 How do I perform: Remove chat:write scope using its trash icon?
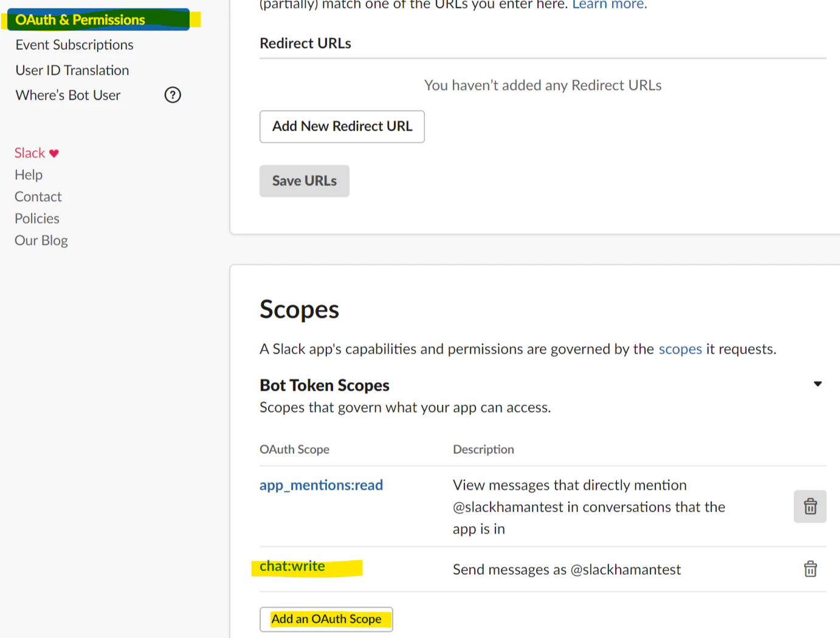pyautogui.click(x=810, y=569)
